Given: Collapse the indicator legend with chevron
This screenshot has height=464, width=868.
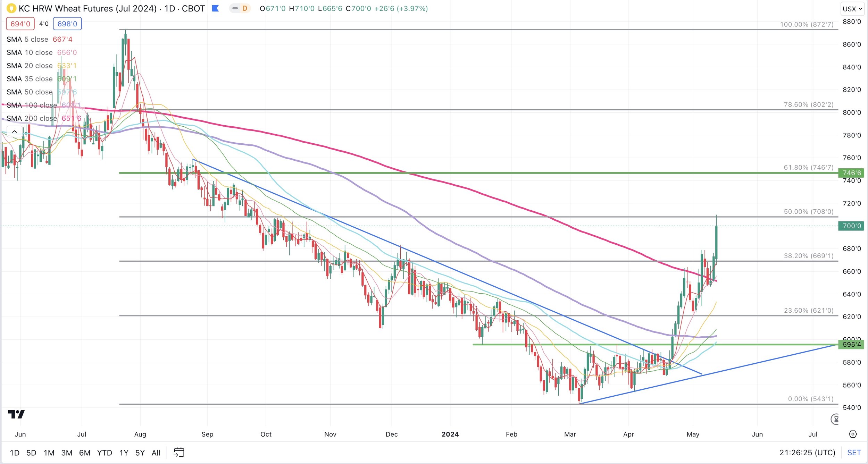Looking at the screenshot, I should pos(15,132).
